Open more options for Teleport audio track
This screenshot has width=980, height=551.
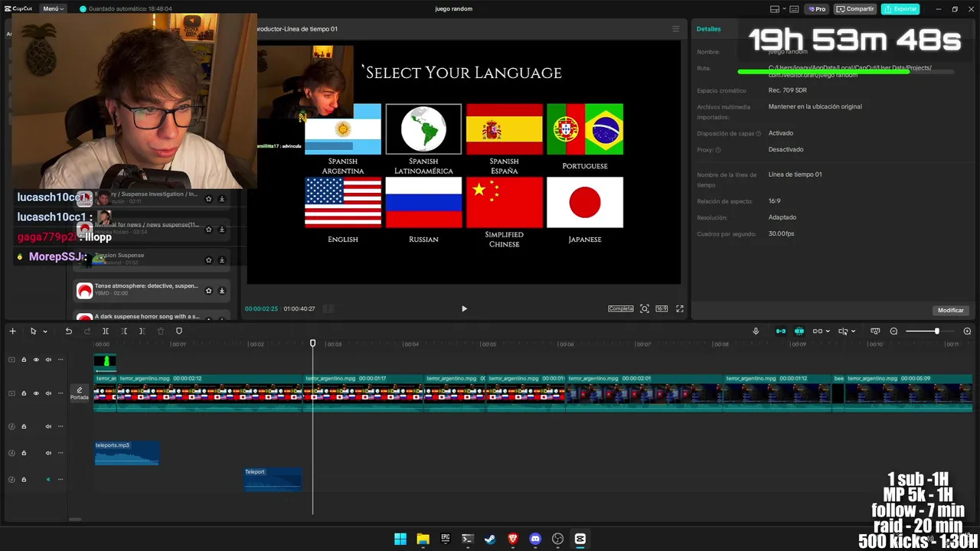pos(60,480)
